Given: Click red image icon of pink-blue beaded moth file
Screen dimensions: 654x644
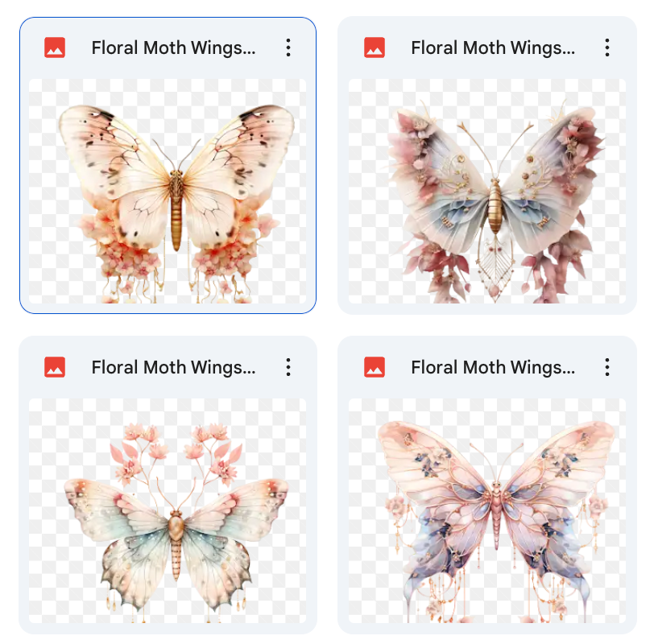Looking at the screenshot, I should click(x=375, y=367).
